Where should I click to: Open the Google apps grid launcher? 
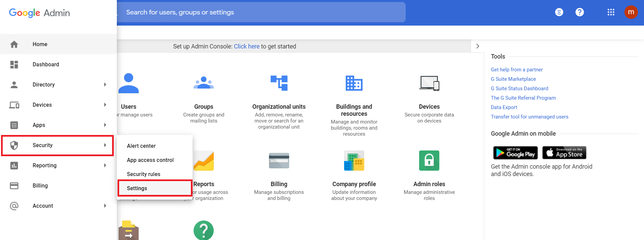point(611,12)
